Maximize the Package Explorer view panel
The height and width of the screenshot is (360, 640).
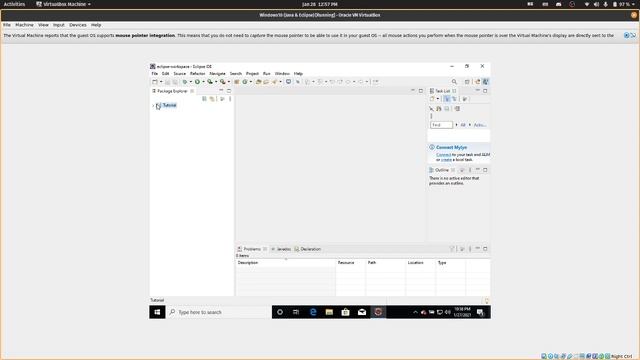pos(229,91)
